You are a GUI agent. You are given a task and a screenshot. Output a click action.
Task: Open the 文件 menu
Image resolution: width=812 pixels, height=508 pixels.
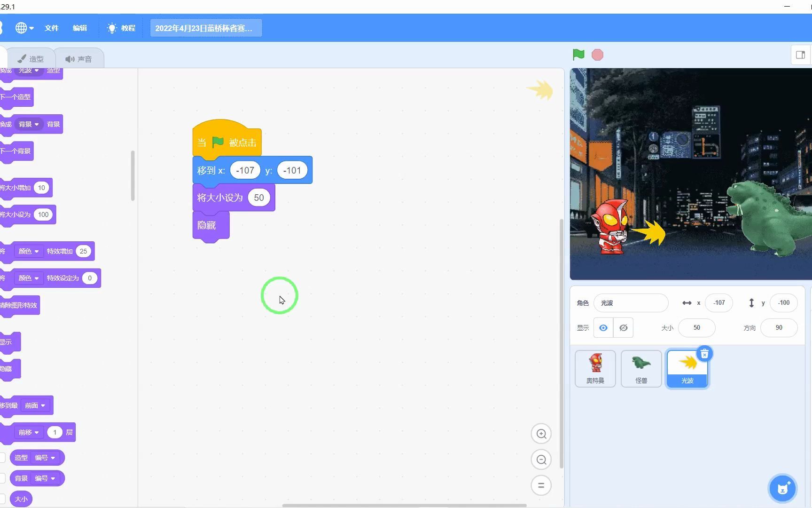(52, 28)
